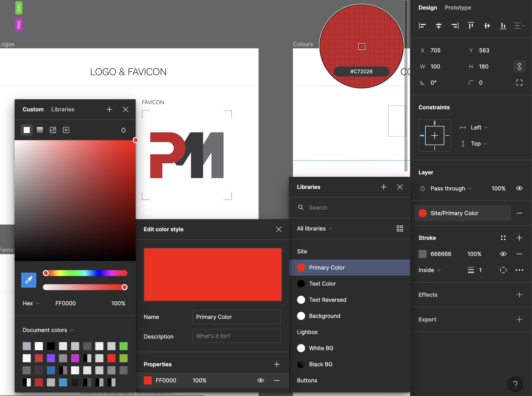The width and height of the screenshot is (532, 396).
Task: Expand Document colors dropdown
Action: pyautogui.click(x=48, y=330)
